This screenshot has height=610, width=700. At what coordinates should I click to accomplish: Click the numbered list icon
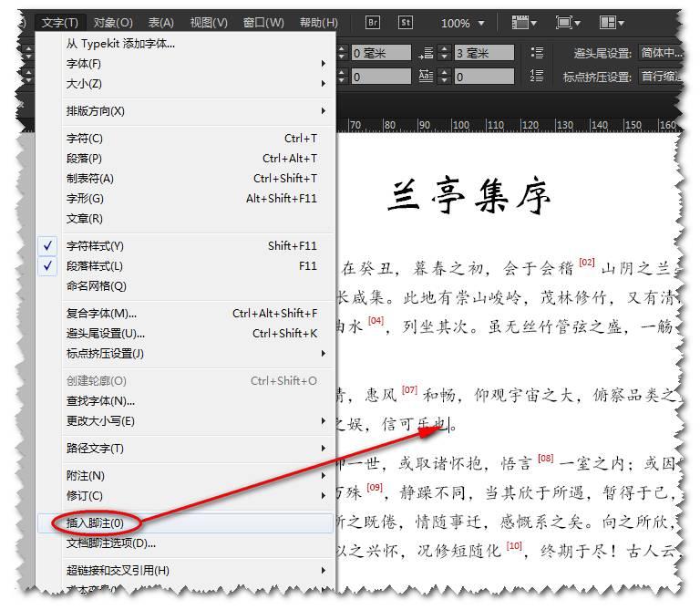tap(537, 76)
